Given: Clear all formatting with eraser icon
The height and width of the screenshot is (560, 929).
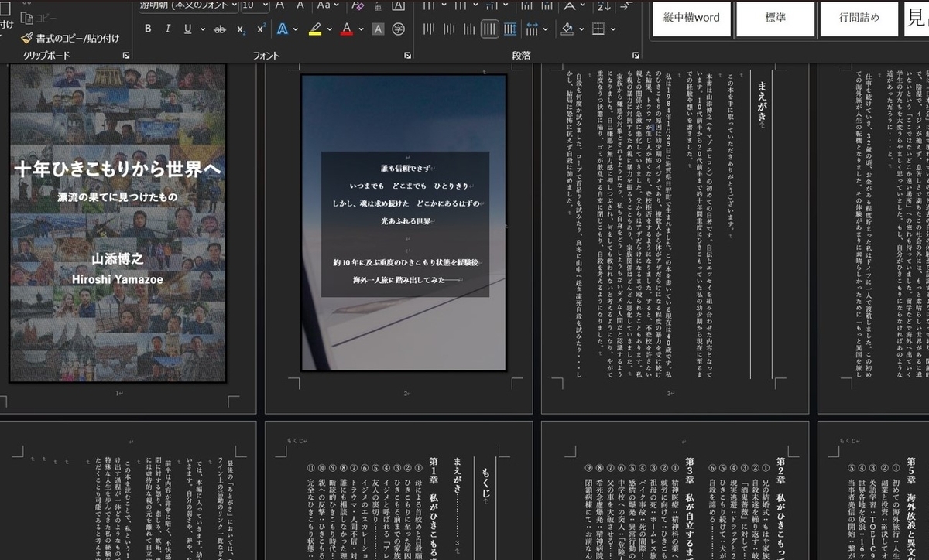Looking at the screenshot, I should point(358,5).
